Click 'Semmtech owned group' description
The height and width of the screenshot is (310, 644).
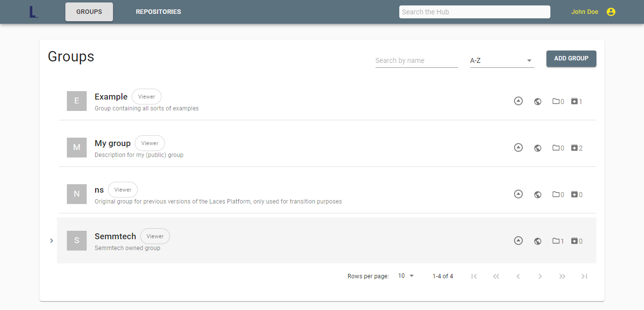127,248
